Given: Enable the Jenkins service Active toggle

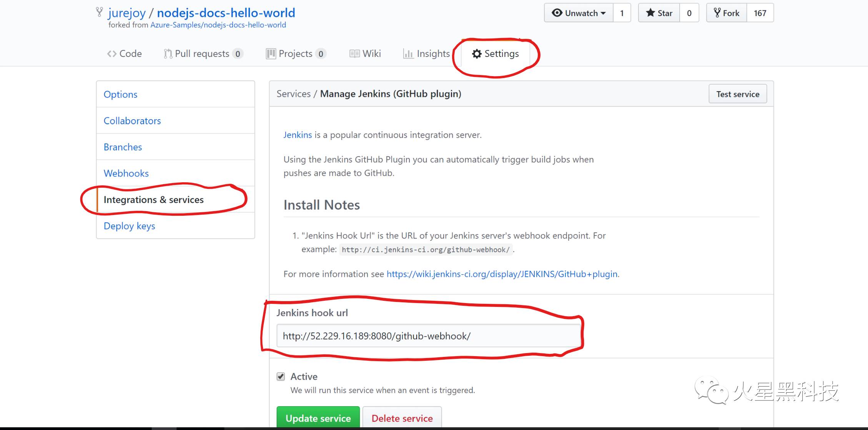Looking at the screenshot, I should click(281, 377).
